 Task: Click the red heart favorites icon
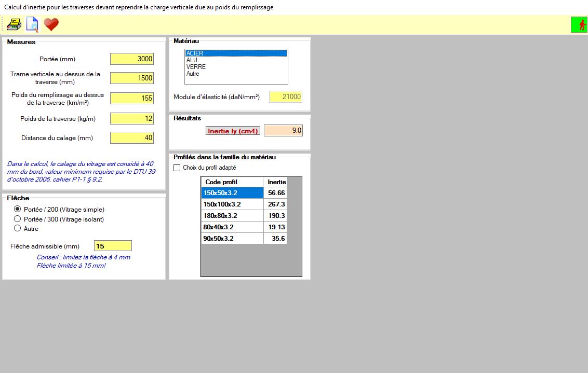(x=51, y=24)
